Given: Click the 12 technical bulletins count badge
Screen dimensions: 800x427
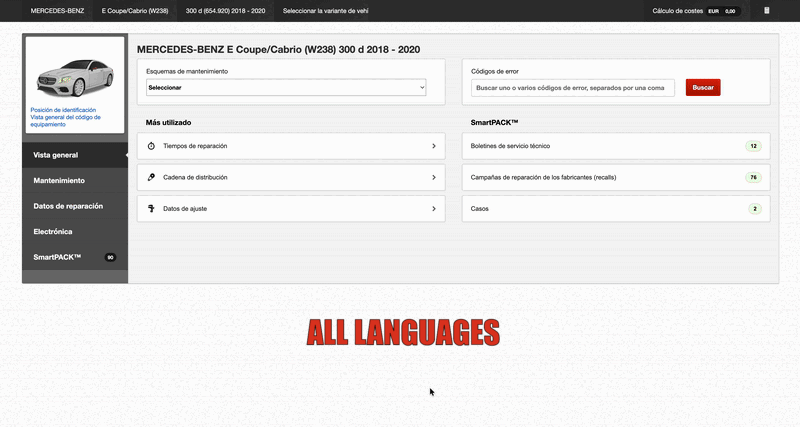Looking at the screenshot, I should (752, 146).
